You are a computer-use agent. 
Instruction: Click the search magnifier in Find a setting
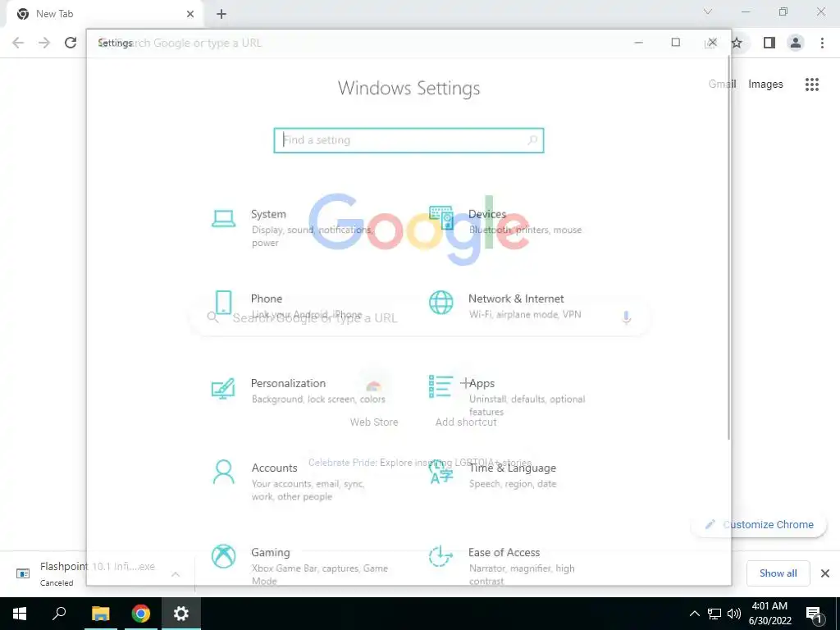click(x=532, y=140)
